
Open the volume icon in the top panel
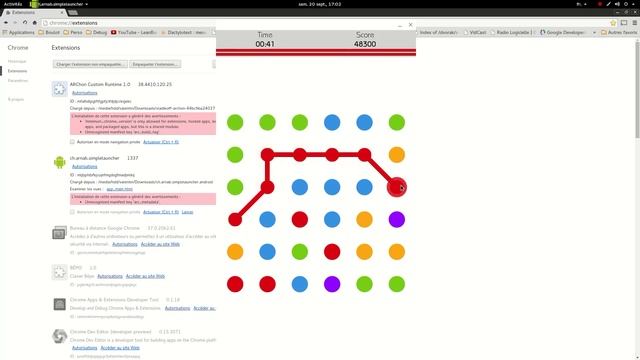[617, 4]
